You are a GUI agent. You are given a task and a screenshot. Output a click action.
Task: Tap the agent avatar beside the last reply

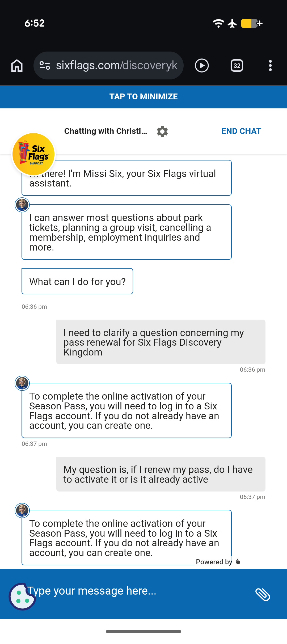[x=22, y=510]
